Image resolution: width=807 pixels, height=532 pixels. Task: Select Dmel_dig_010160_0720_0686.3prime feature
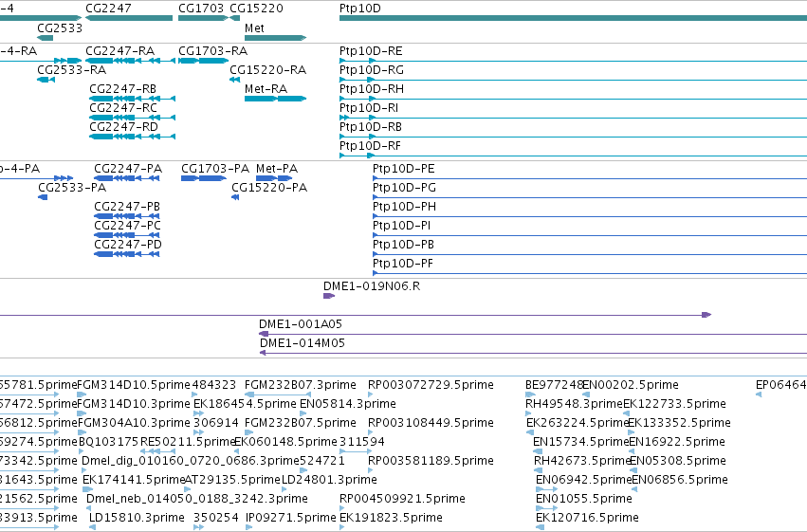point(84,470)
